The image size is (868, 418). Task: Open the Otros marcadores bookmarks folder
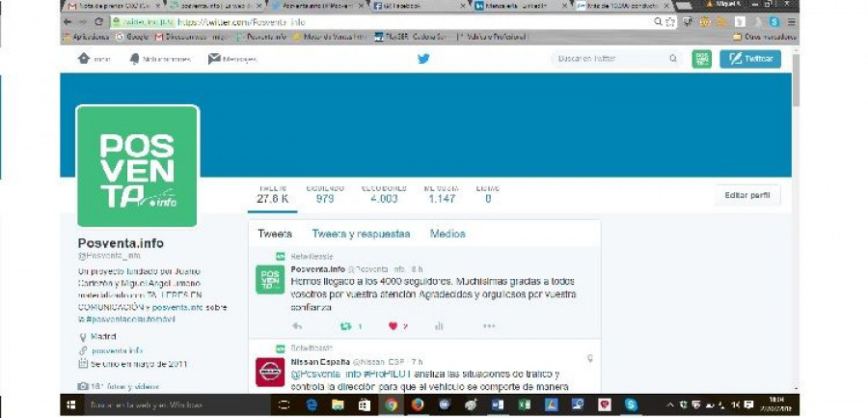point(765,37)
